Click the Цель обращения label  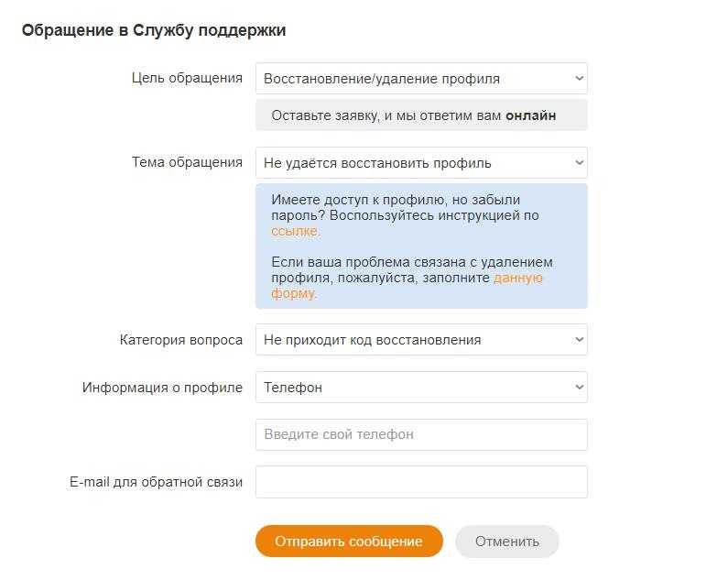(187, 78)
